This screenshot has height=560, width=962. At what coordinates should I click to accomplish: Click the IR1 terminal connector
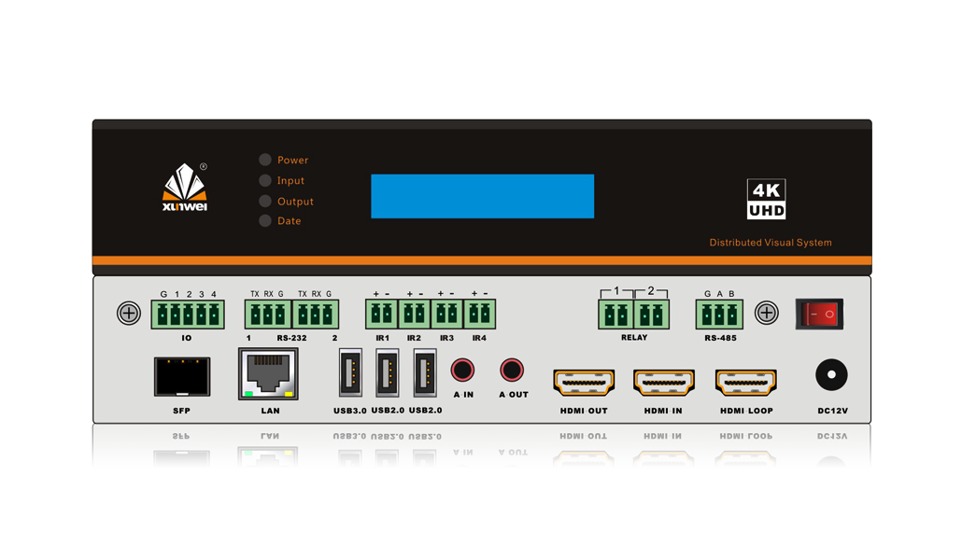381,314
